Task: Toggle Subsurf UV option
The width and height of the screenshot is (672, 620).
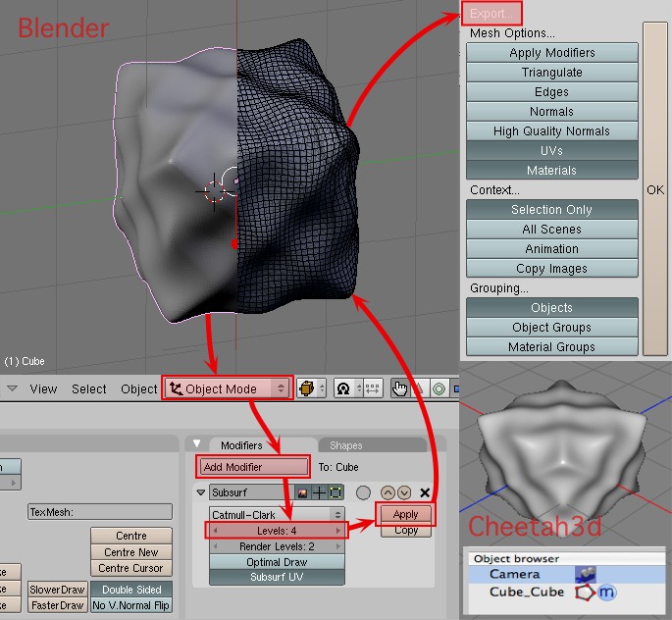Action: point(277,577)
